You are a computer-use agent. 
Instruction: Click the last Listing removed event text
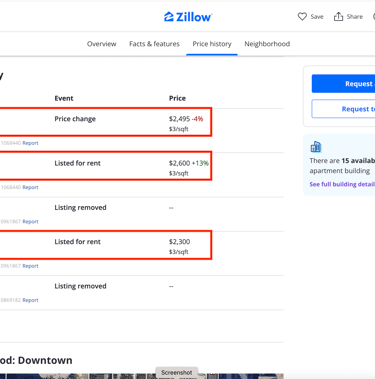coord(80,286)
